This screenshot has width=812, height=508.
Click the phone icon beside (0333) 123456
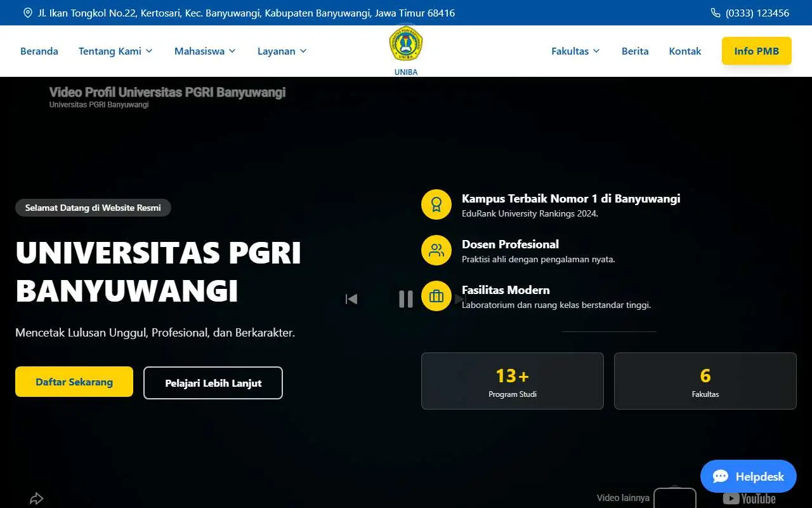click(716, 13)
